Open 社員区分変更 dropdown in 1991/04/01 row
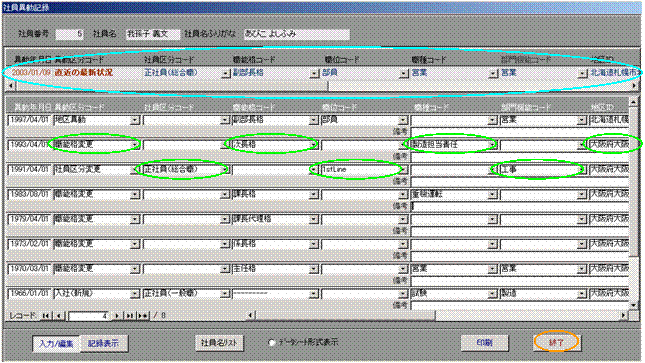The height and width of the screenshot is (363, 645). coord(135,170)
